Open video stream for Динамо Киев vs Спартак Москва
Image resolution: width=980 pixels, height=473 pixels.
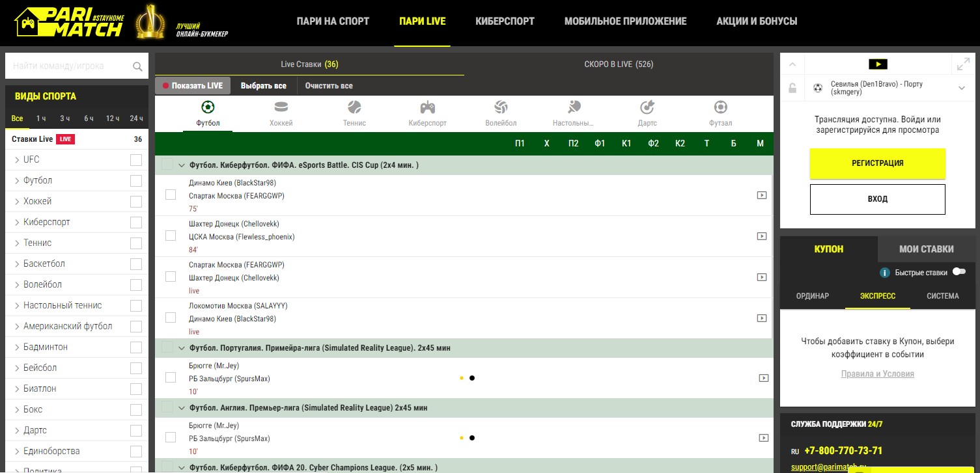click(x=761, y=195)
